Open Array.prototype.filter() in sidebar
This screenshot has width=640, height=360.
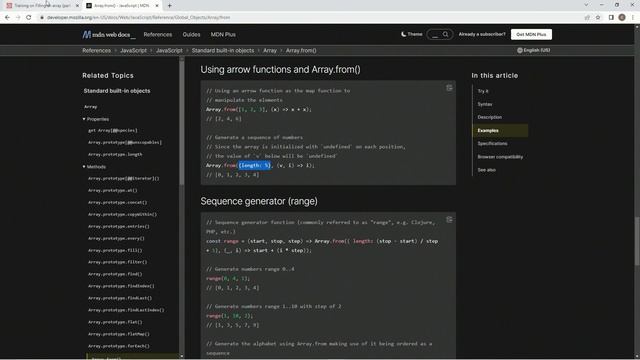coord(118,262)
